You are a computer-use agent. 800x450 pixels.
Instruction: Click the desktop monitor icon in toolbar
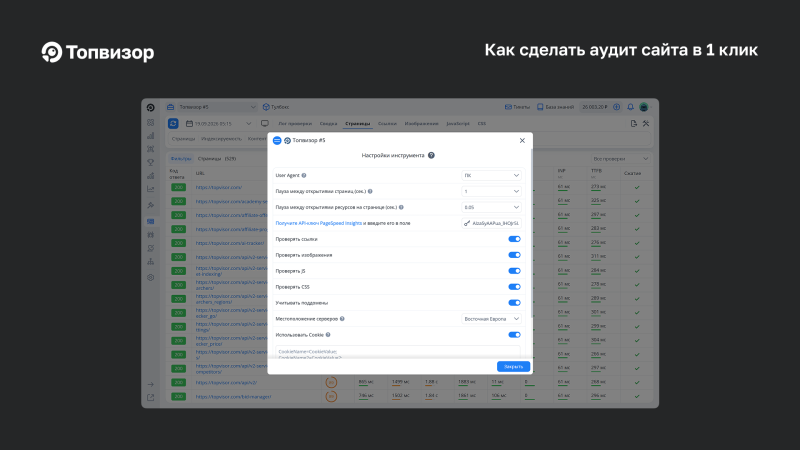coord(265,123)
